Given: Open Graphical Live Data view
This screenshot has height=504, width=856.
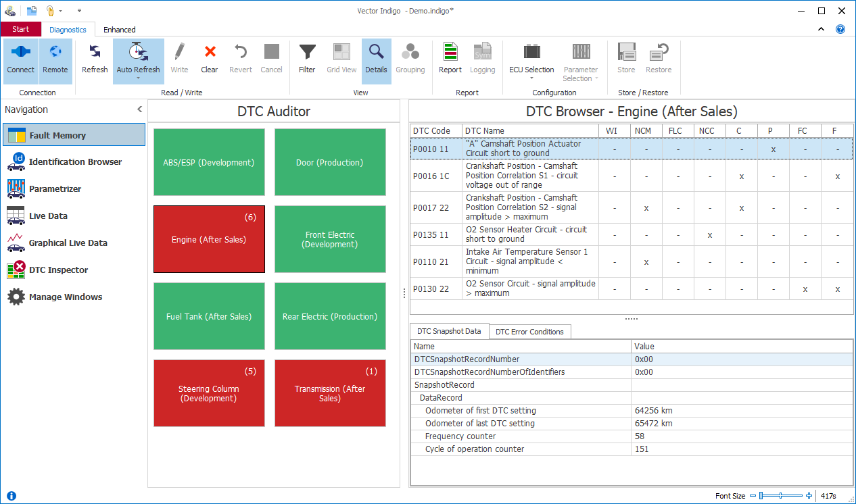Looking at the screenshot, I should (74, 243).
